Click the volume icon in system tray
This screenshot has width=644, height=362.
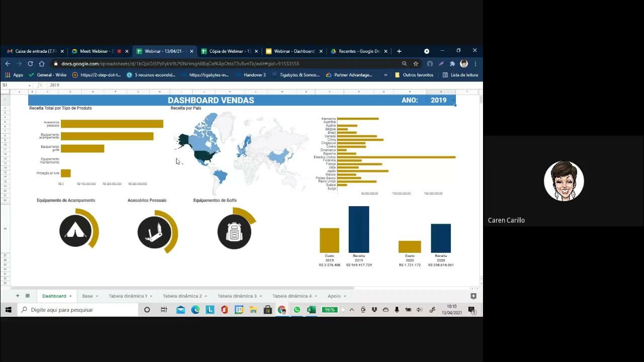coord(420,310)
